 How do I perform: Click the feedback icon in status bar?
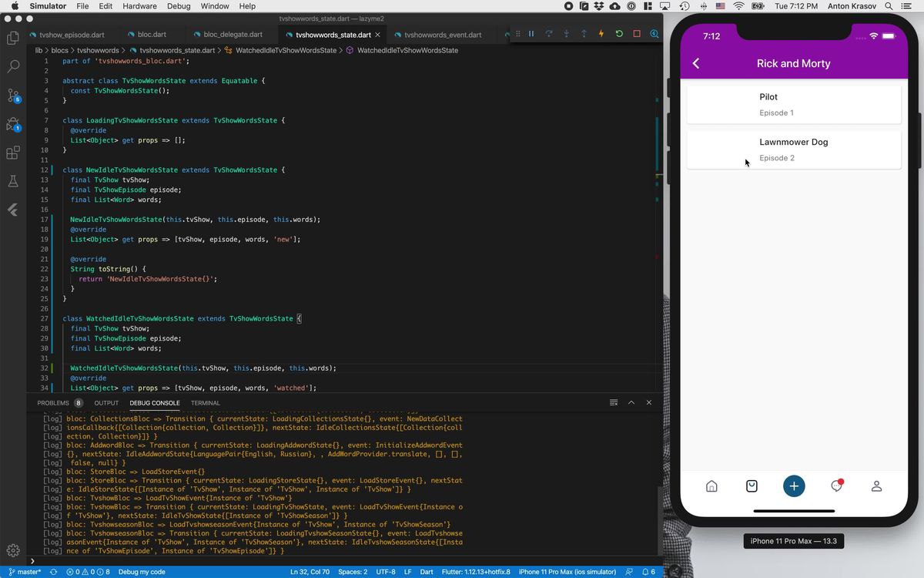(629, 572)
